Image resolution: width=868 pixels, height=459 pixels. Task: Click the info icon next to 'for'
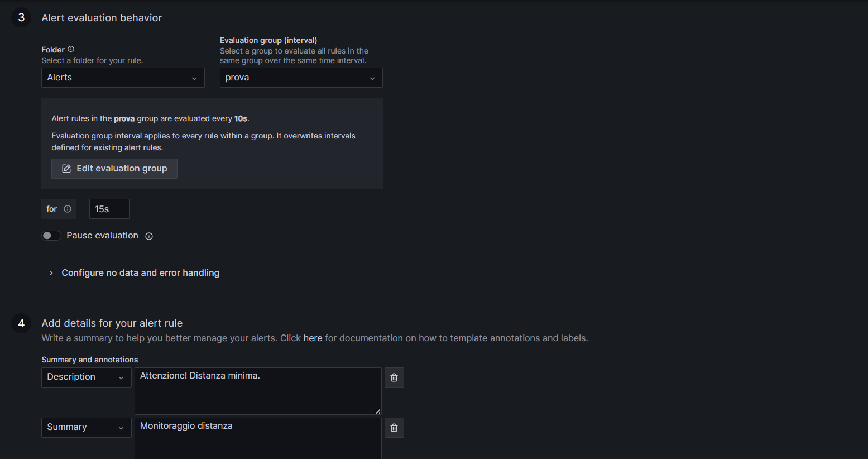(68, 209)
